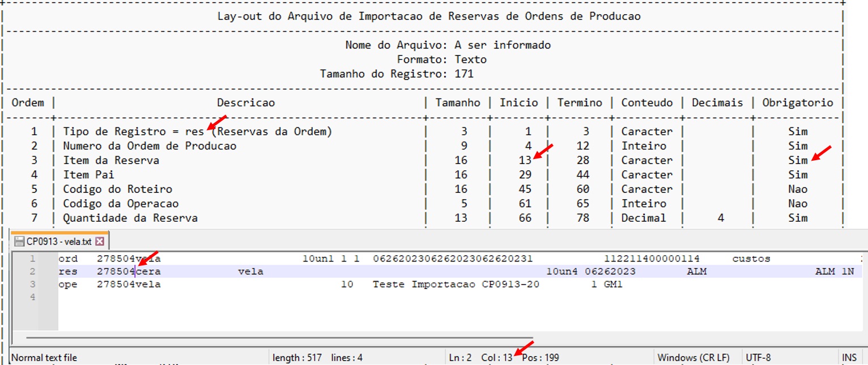Click line number 3 in the editor margin
868x365 pixels.
click(33, 284)
